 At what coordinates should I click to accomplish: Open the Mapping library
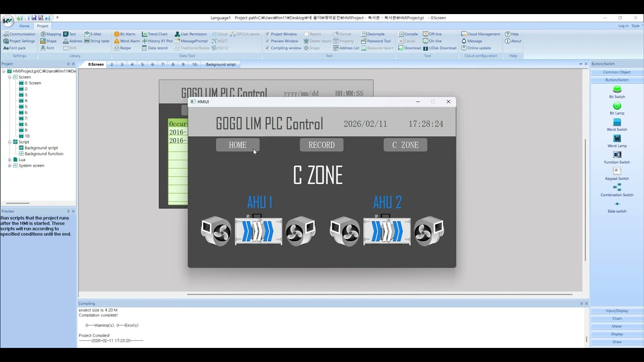(51, 34)
